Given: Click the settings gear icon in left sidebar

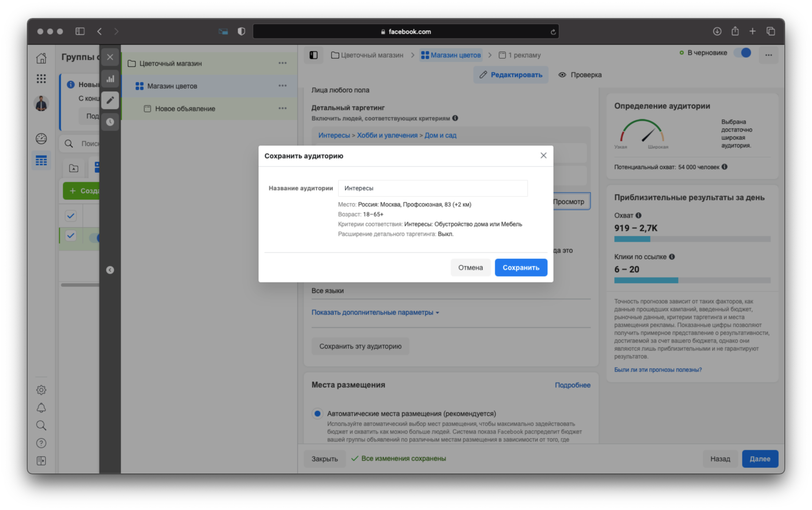Looking at the screenshot, I should pos(41,389).
